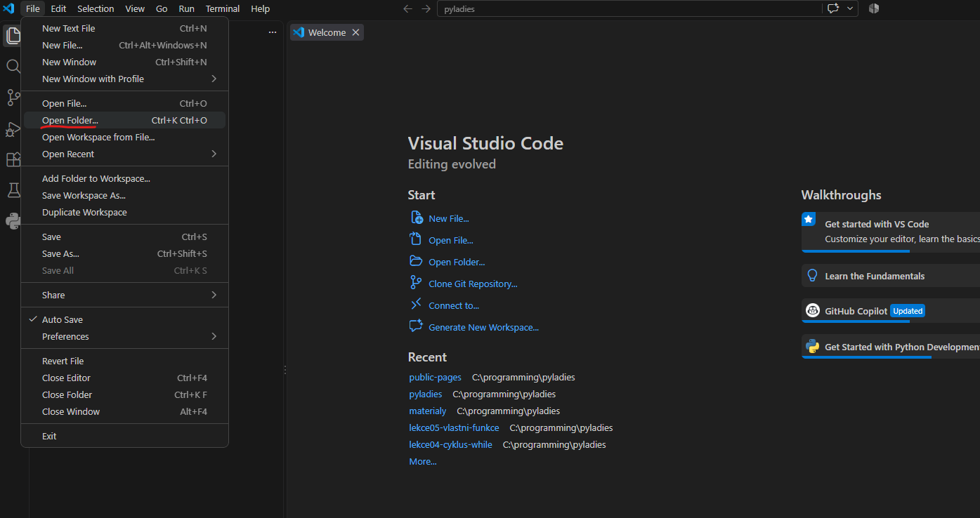The image size is (980, 518).
Task: Choose Save Workspace As... from the menu
Action: click(124, 195)
